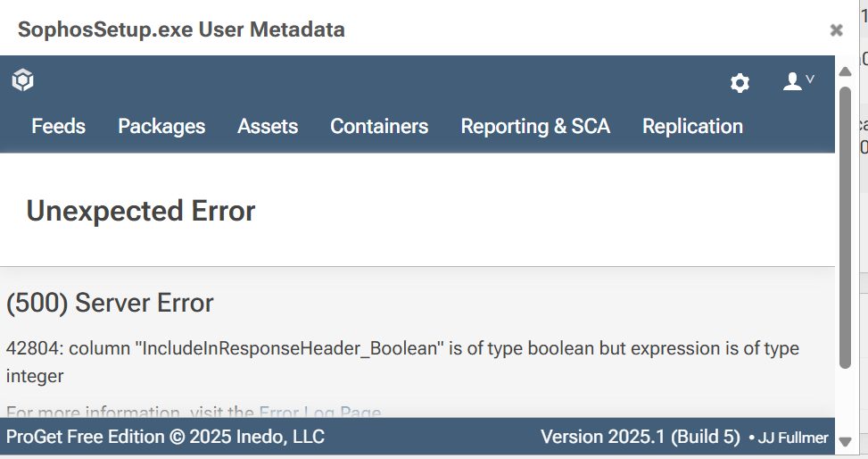Click the scrollbar up arrow
This screenshot has height=459, width=868.
[x=845, y=71]
